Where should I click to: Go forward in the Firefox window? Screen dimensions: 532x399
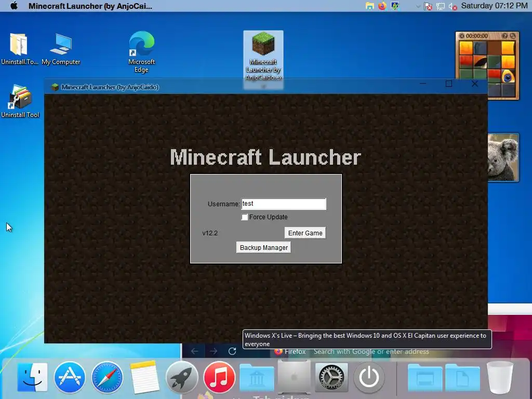coord(214,351)
